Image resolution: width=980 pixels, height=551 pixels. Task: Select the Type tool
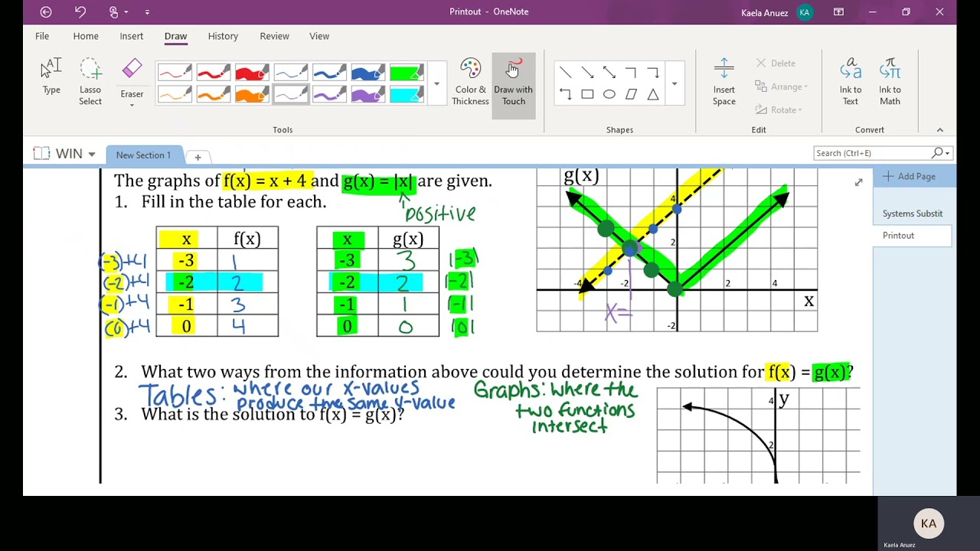click(51, 77)
